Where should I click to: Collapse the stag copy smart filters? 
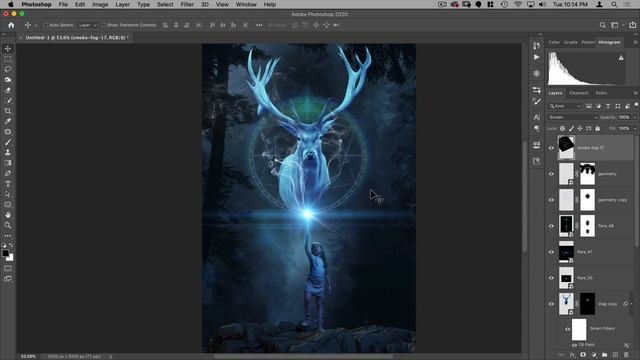[x=631, y=304]
